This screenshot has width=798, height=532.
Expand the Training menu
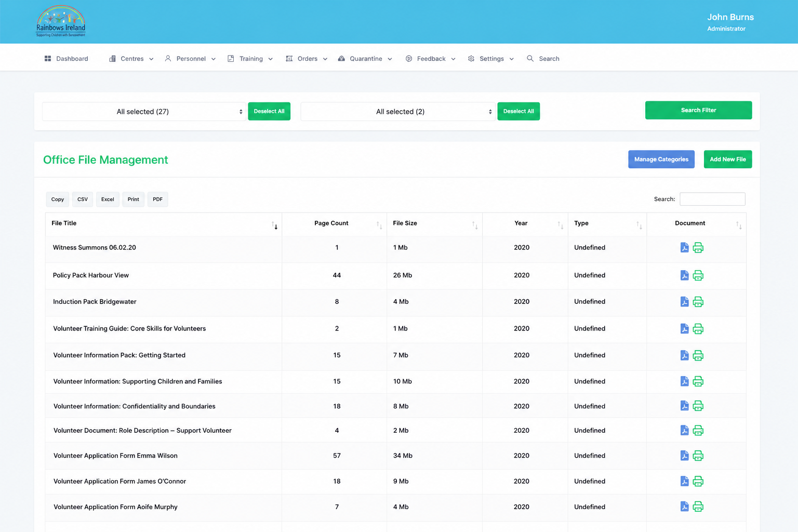[250, 59]
